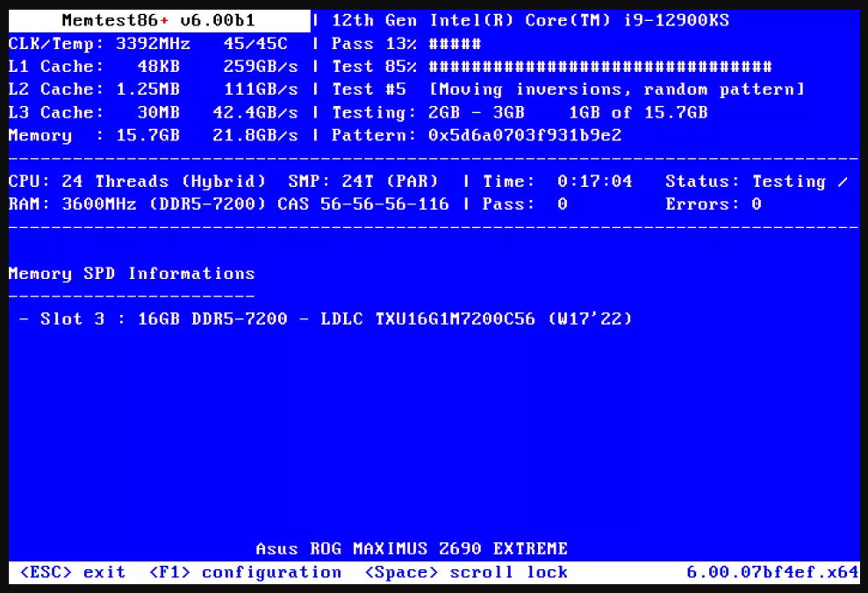868x593 pixels.
Task: Click the build version 6.00.07bf4ef.x64 text
Action: click(772, 572)
